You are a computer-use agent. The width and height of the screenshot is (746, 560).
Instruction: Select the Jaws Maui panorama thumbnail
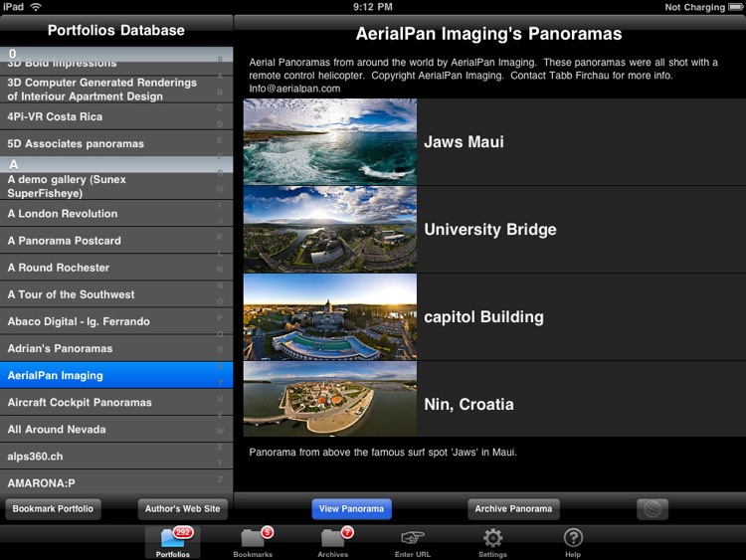pyautogui.click(x=330, y=142)
